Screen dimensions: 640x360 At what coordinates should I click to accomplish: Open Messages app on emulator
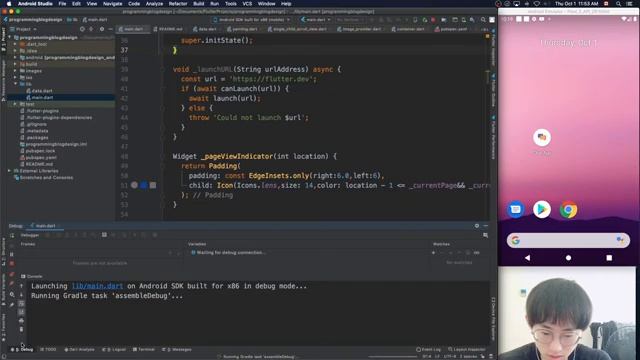516,209
